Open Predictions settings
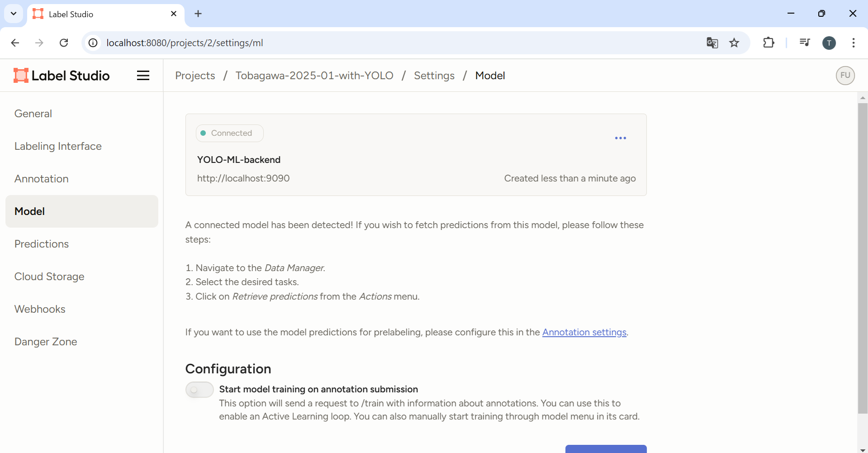Image resolution: width=868 pixels, height=453 pixels. point(82,244)
